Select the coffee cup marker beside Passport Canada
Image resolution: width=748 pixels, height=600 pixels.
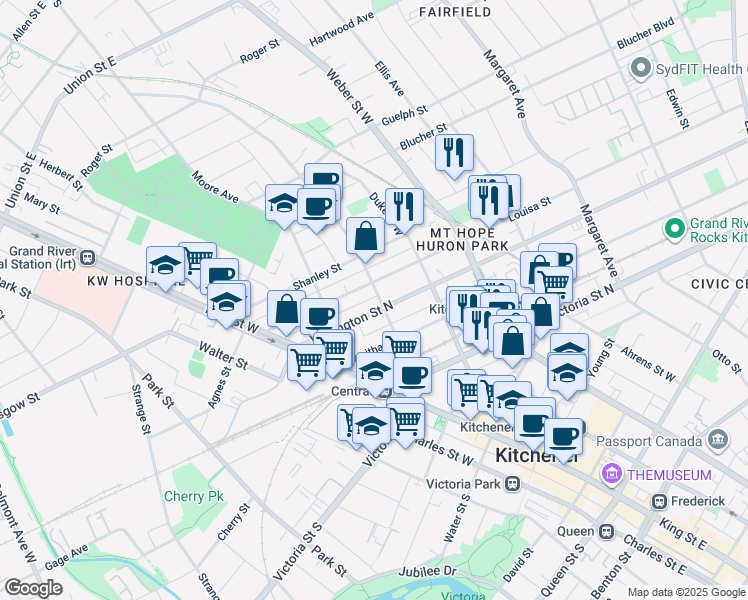(x=563, y=437)
